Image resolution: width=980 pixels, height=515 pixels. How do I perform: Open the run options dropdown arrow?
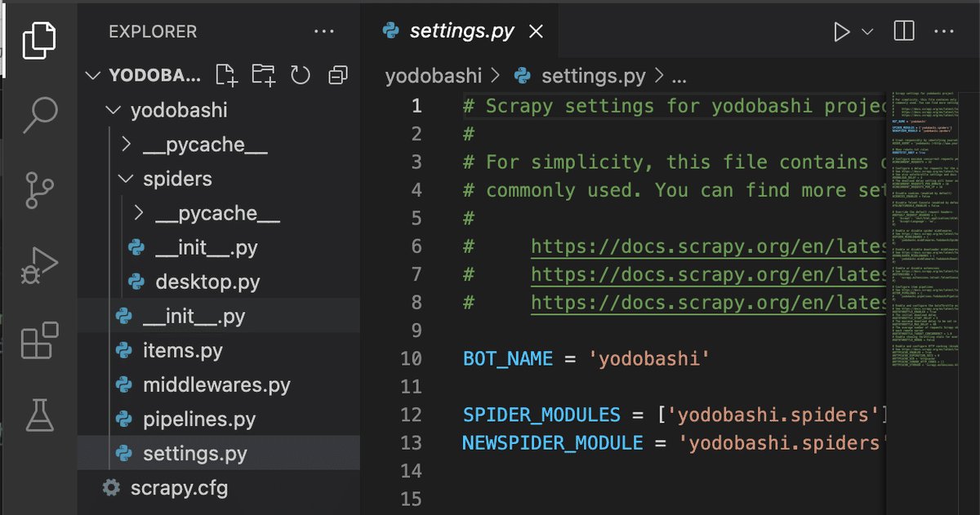click(867, 32)
